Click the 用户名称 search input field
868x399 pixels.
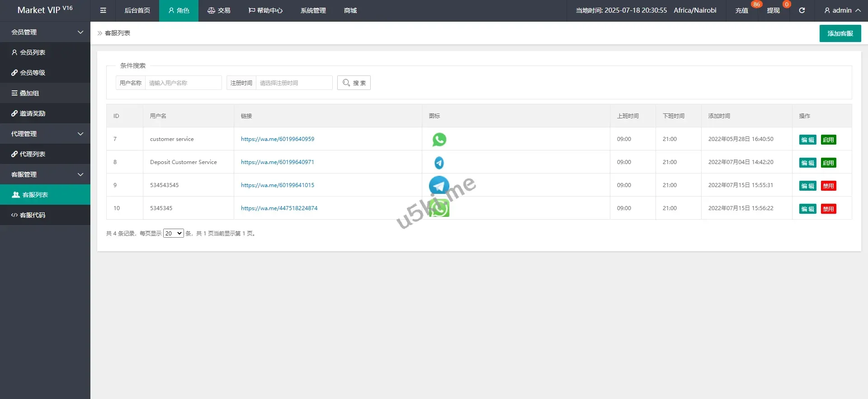183,83
